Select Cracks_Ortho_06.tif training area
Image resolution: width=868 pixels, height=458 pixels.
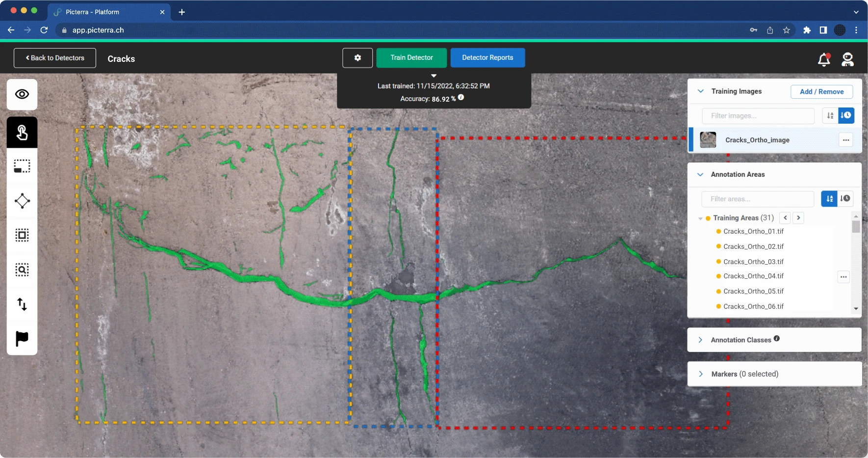tap(753, 306)
